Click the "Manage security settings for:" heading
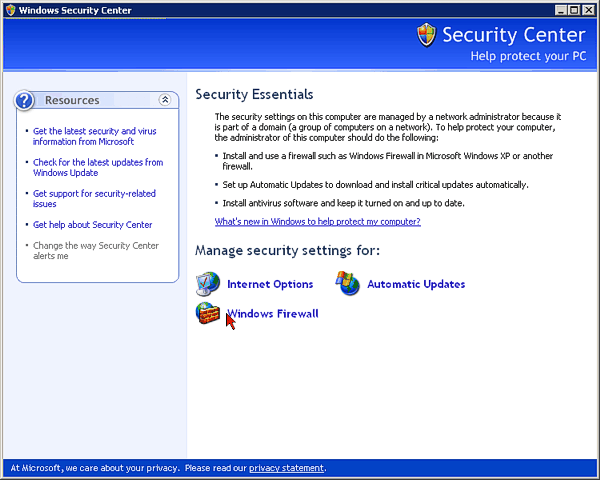The height and width of the screenshot is (480, 600). [x=287, y=250]
